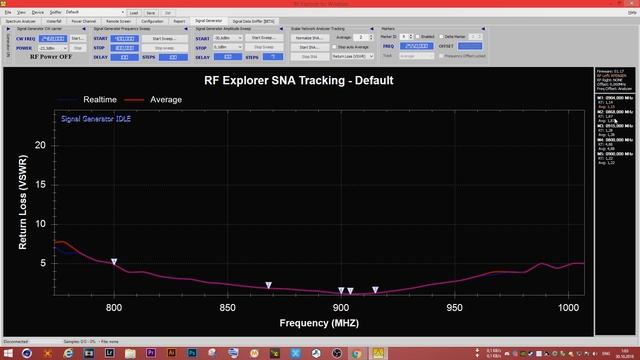Click the Amplitude Sweep STEPS field
This screenshot has width=640, height=360.
pyautogui.click(x=273, y=57)
